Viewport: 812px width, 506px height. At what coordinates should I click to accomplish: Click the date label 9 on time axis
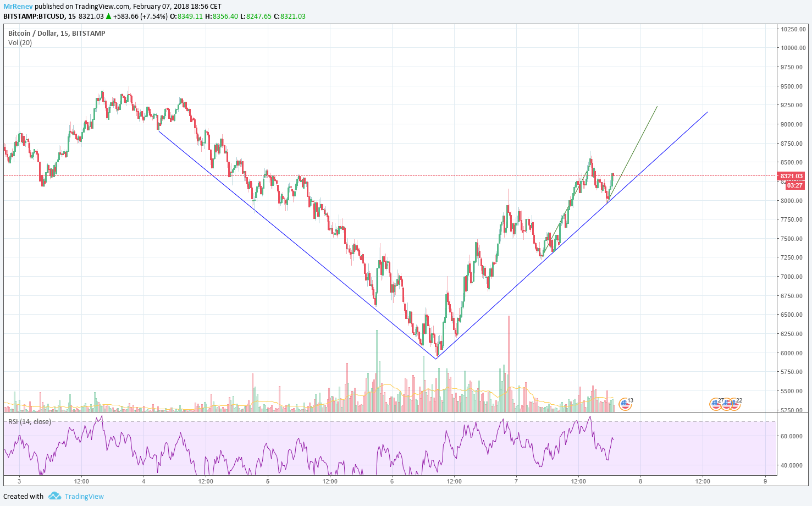[x=765, y=481]
